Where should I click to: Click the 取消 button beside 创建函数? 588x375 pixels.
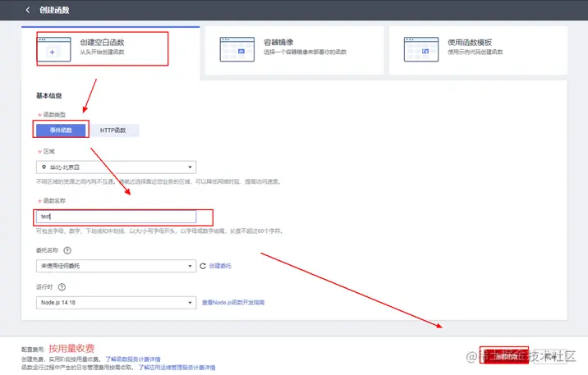(x=549, y=356)
